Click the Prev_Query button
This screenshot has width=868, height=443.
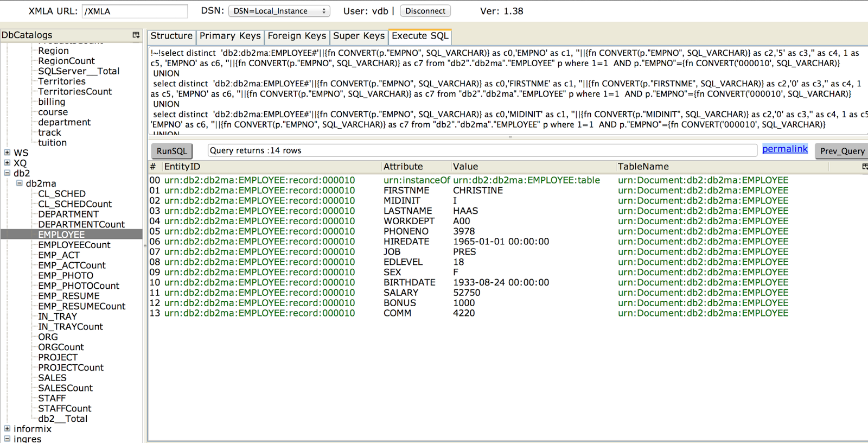(x=842, y=151)
